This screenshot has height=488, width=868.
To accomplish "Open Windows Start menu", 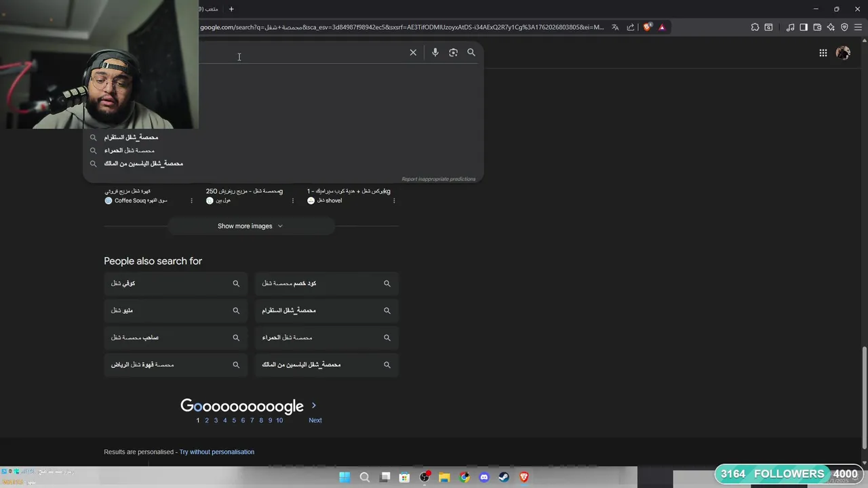I will (344, 477).
